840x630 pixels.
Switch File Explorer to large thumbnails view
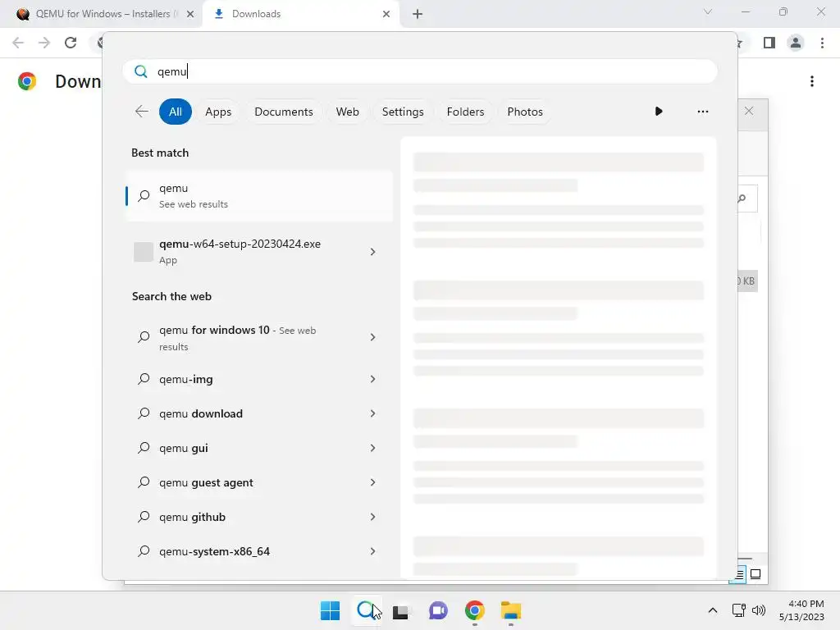(756, 574)
